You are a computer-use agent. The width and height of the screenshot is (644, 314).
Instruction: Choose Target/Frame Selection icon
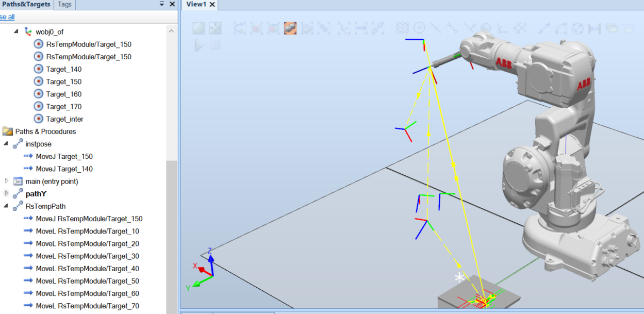[x=344, y=28]
